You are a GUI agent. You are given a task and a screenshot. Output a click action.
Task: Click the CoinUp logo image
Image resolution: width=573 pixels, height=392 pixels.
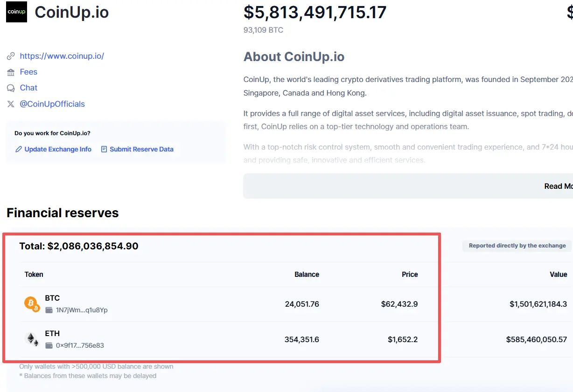click(16, 12)
